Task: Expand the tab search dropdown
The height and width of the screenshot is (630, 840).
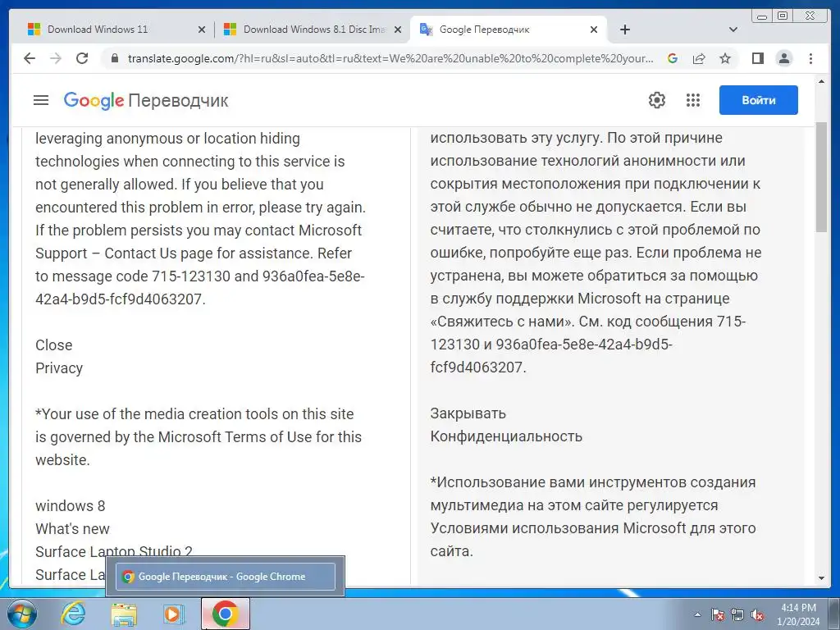Action: click(x=733, y=30)
